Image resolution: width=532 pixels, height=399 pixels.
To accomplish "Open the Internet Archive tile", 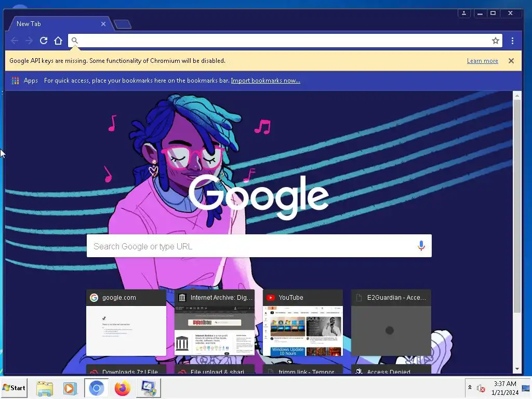I will (x=215, y=323).
